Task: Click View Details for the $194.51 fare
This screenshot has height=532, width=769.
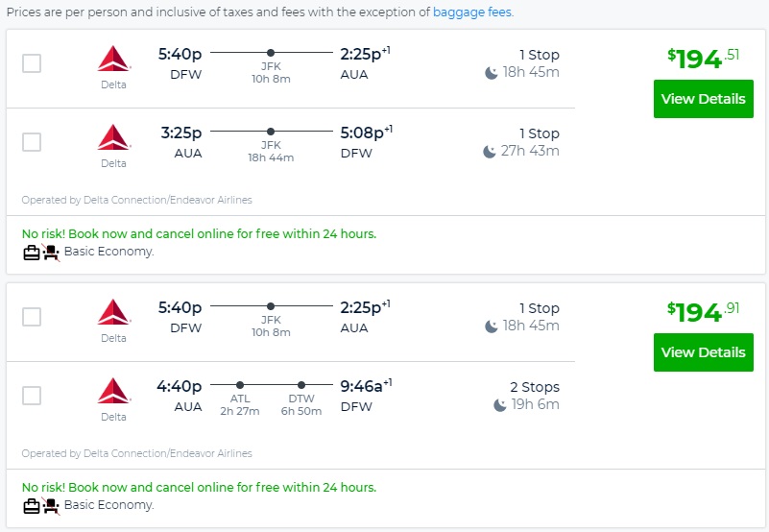Action: tap(703, 99)
